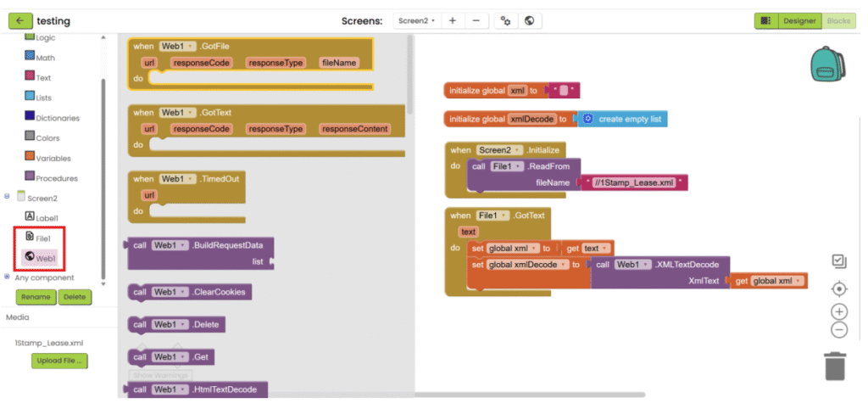
Task: Collapse the Screen2 component tree
Action: pos(8,197)
